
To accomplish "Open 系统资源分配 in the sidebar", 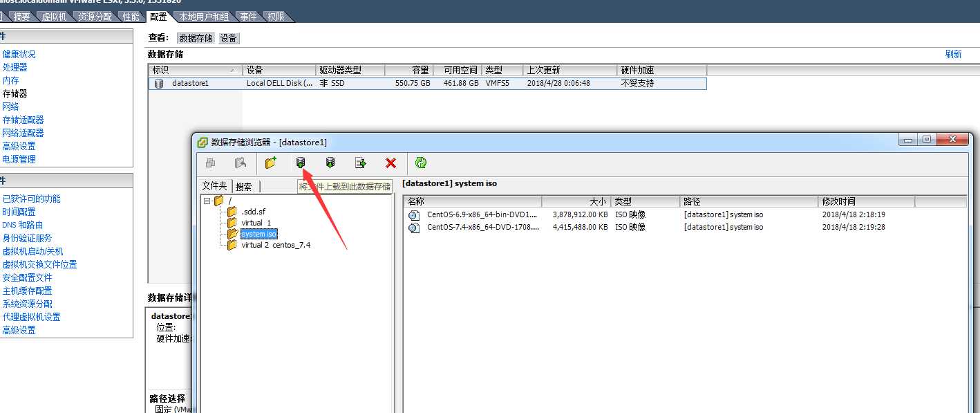I will 27,304.
